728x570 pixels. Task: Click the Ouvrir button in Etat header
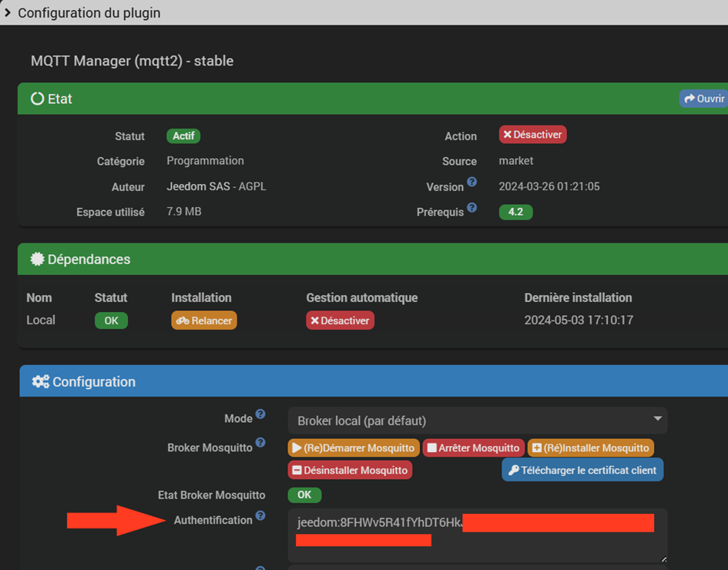click(x=704, y=99)
